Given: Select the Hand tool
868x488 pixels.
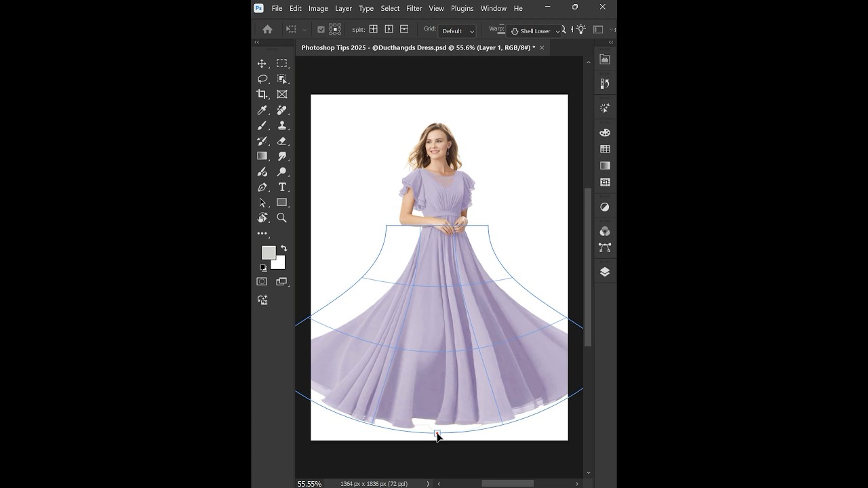Looking at the screenshot, I should point(262,218).
